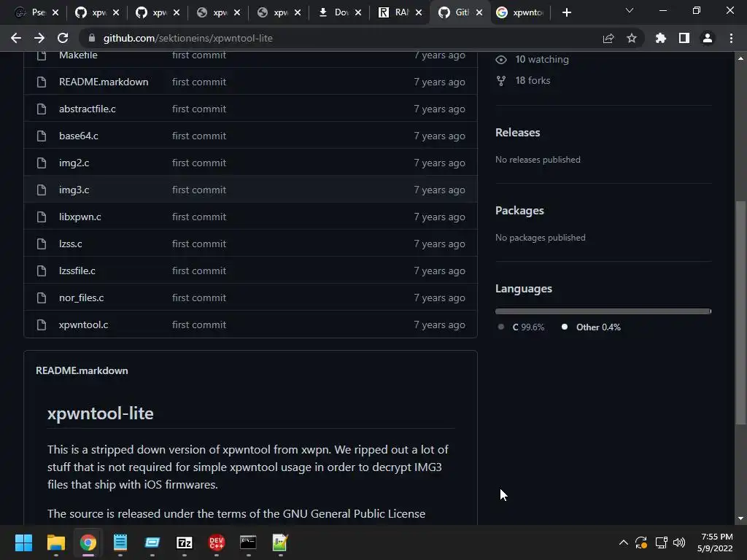
Task: Open nor_files.c file
Action: 82,298
